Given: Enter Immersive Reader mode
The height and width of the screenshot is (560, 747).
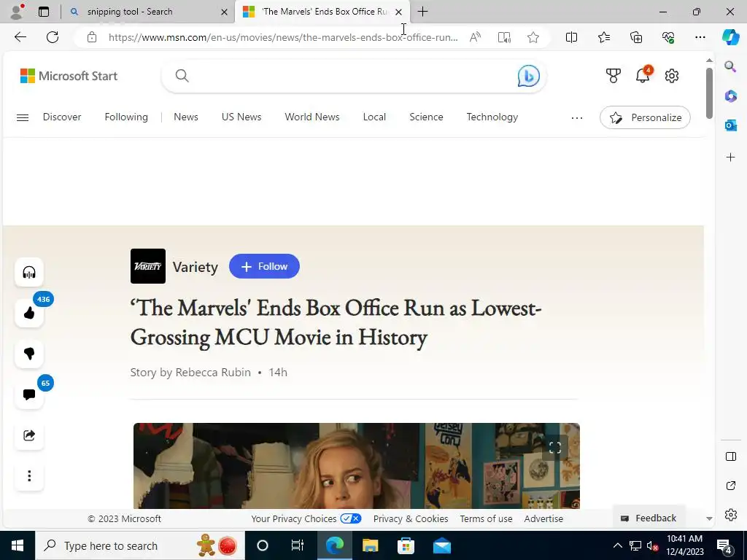Looking at the screenshot, I should (x=504, y=37).
